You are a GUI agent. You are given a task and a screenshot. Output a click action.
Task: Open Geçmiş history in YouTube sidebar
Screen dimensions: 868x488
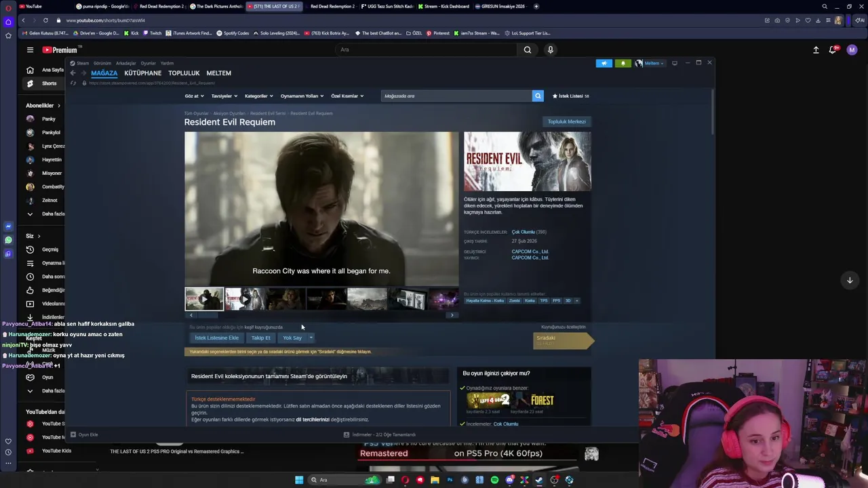(43, 249)
